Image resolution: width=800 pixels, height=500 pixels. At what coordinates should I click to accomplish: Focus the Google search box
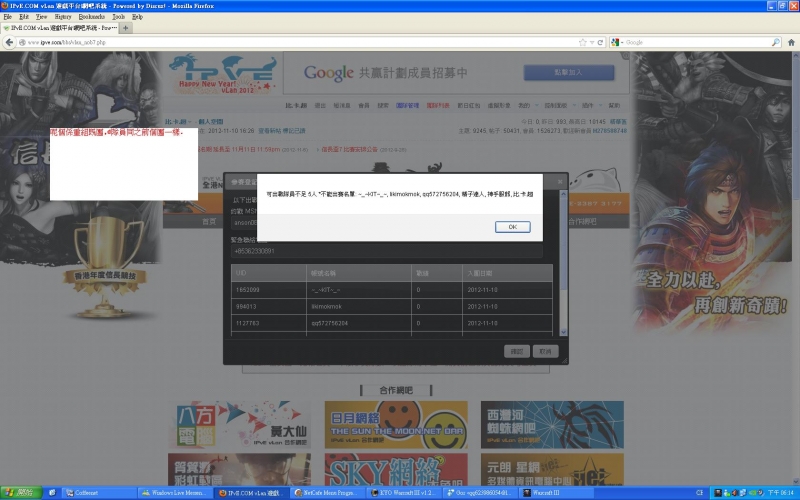(697, 42)
